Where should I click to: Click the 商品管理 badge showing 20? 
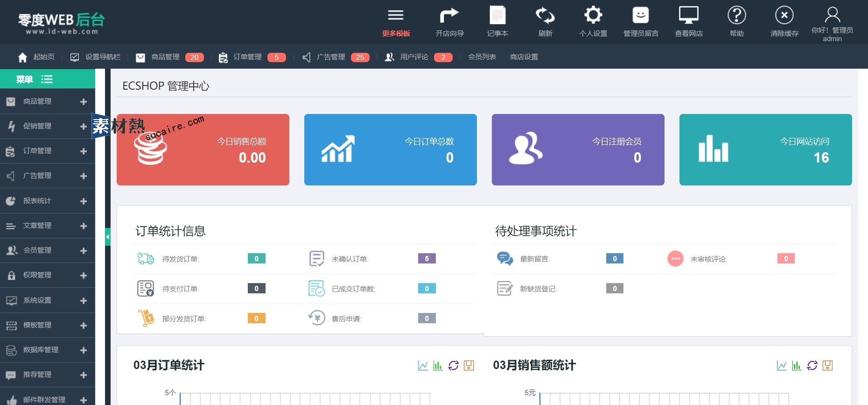[195, 57]
